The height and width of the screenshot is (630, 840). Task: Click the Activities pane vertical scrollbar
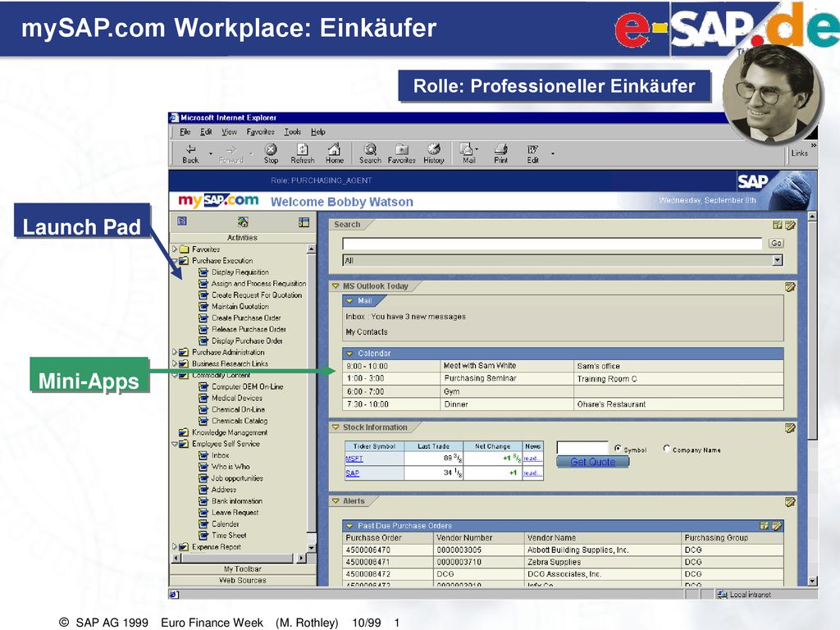tap(311, 399)
